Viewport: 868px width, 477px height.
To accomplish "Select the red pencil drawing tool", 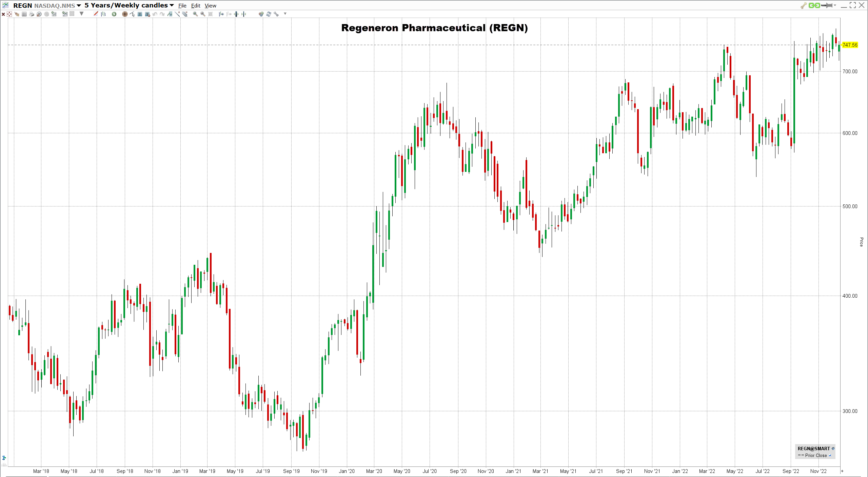I will tap(96, 14).
